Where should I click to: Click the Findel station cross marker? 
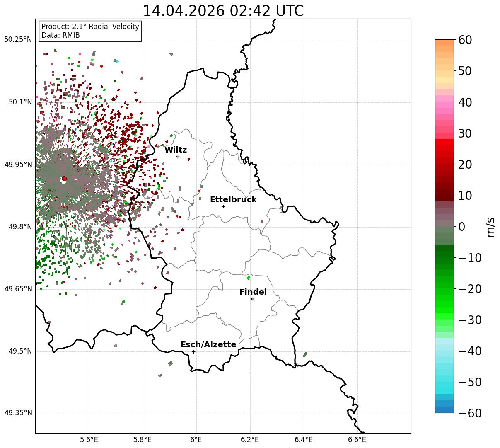click(x=253, y=299)
